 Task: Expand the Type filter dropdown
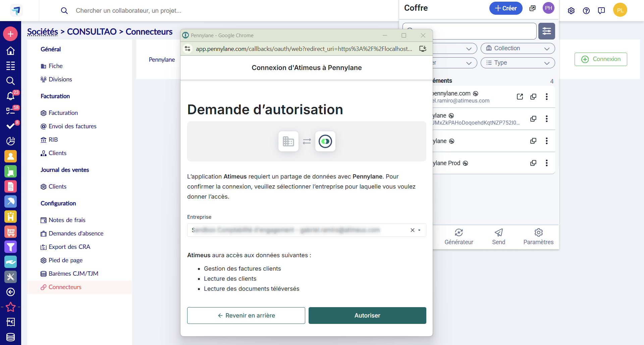point(518,63)
